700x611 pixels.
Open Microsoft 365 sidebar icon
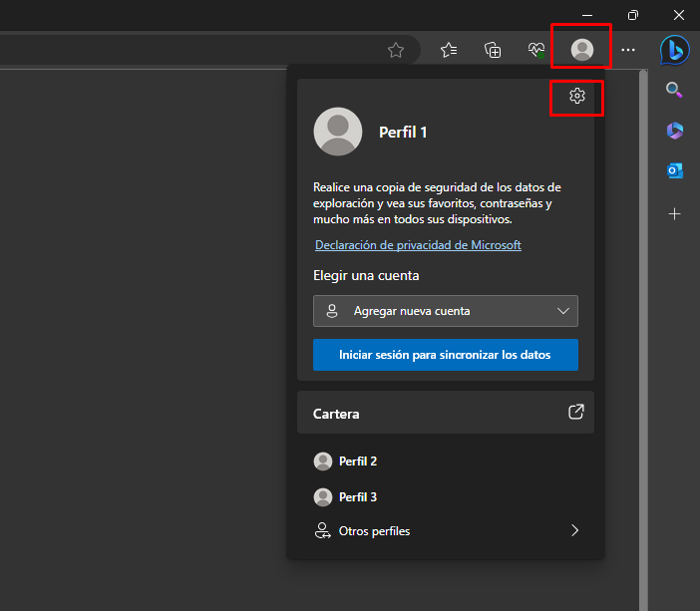click(x=674, y=131)
